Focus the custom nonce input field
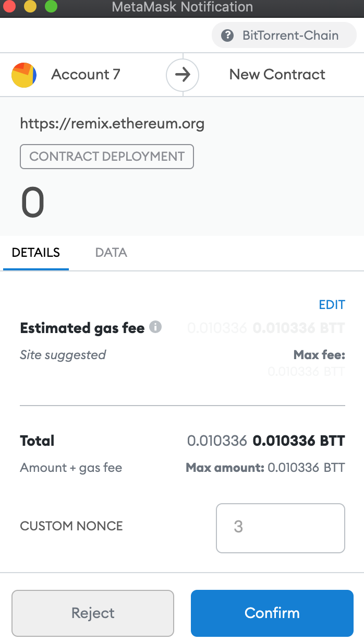The width and height of the screenshot is (364, 641). (281, 528)
